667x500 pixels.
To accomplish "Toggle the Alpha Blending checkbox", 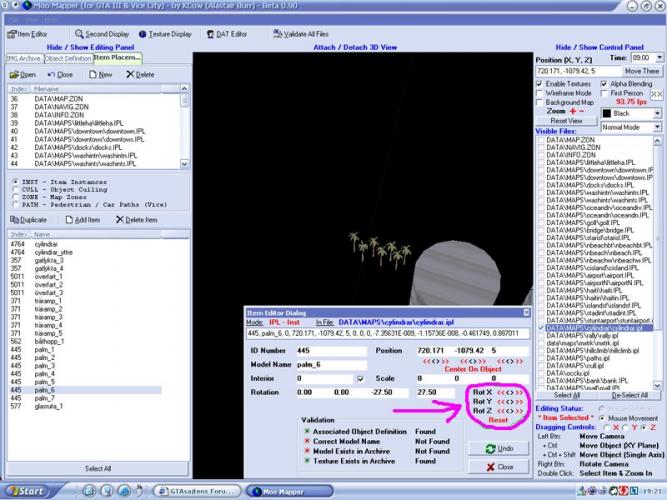I will tap(603, 84).
